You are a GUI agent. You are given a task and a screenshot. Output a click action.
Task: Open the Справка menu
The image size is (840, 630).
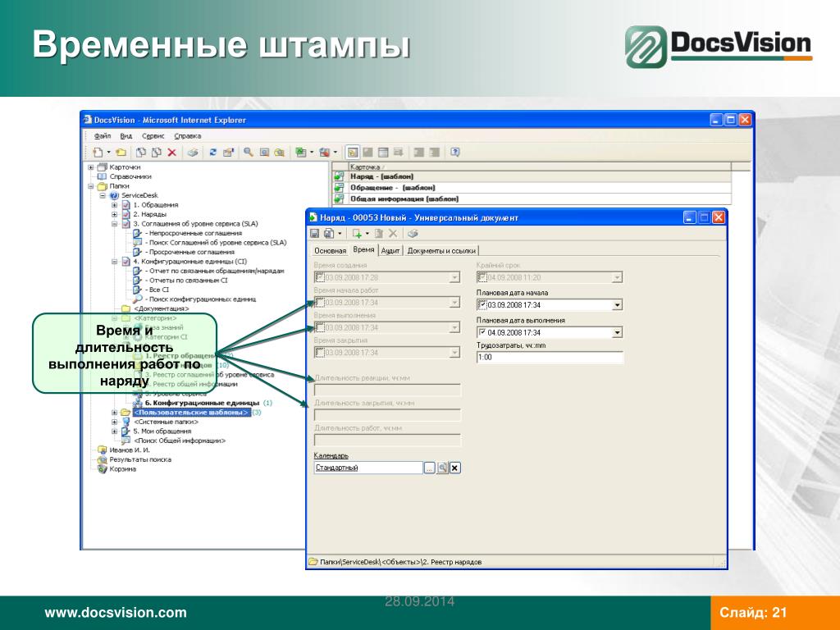188,136
